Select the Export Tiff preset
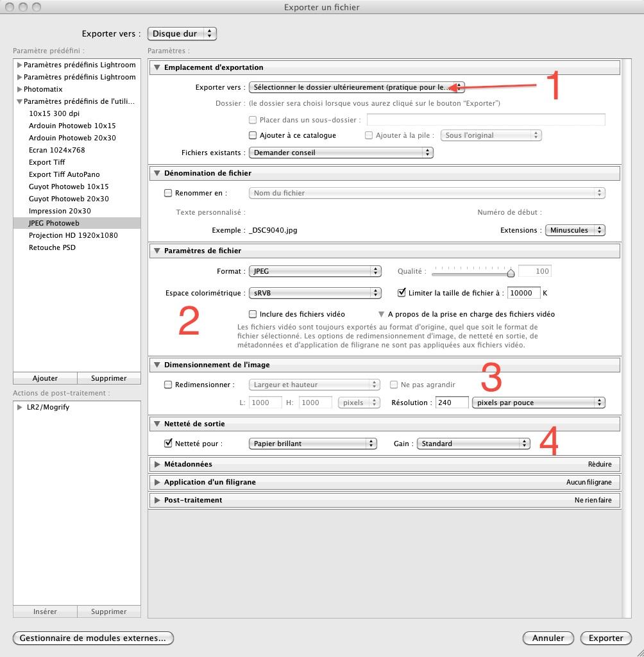The height and width of the screenshot is (657, 644). click(47, 162)
